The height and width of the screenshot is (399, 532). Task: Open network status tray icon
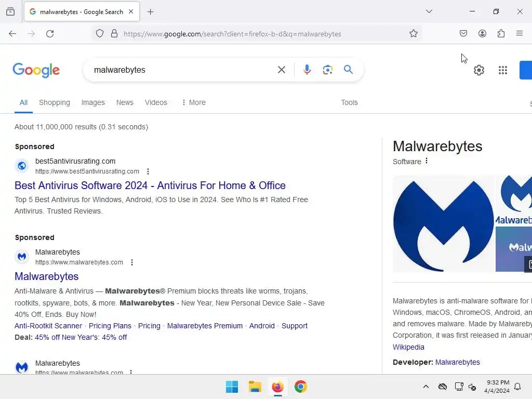coord(459,387)
